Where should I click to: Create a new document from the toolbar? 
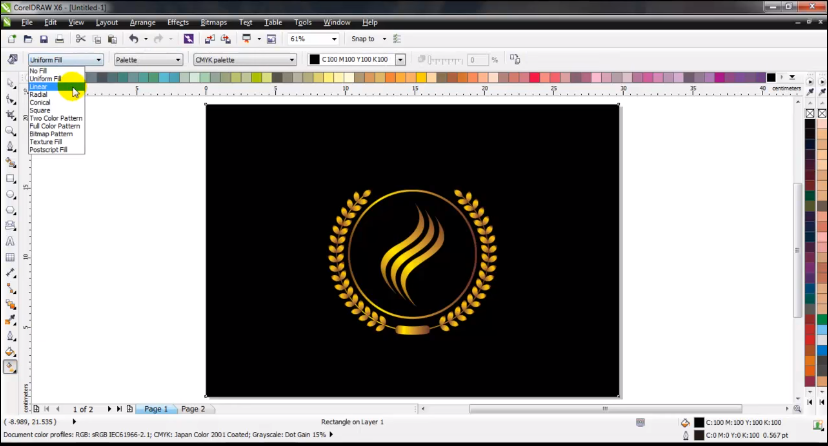click(12, 39)
